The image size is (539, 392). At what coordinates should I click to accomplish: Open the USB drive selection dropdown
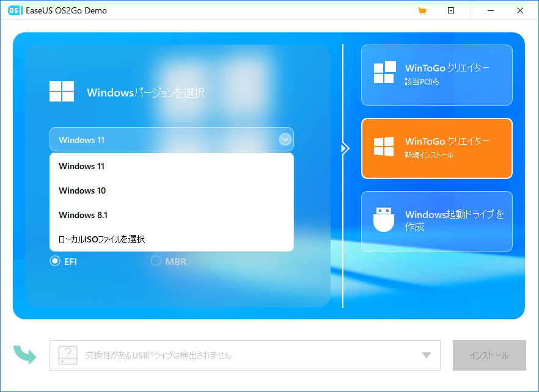(428, 355)
